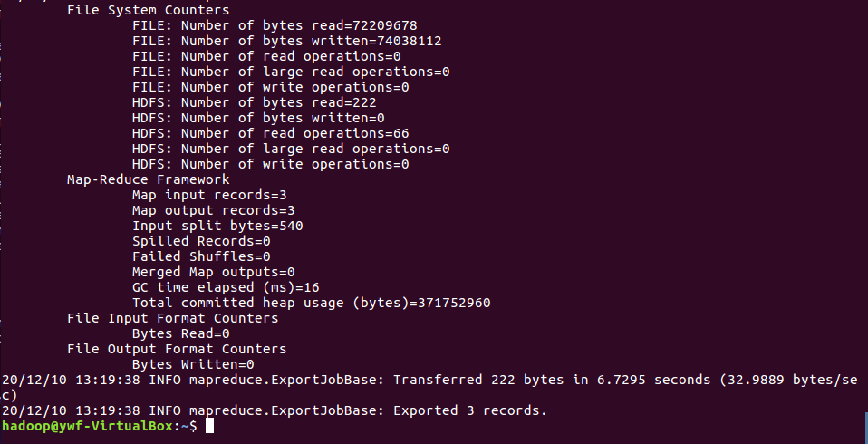Click the hadoop@ywf-VirtualBox prompt text
Viewport: 868px width, 444px height.
coord(91,426)
